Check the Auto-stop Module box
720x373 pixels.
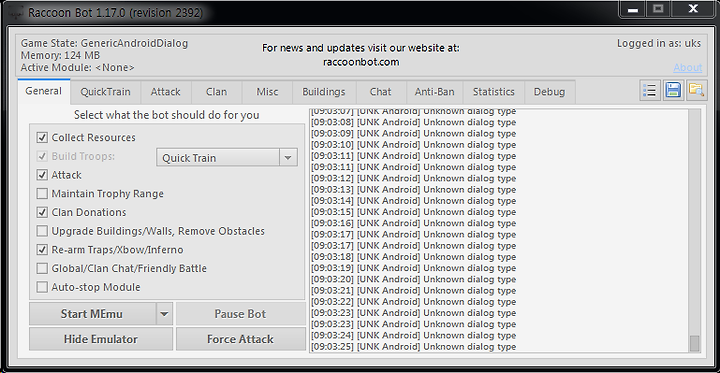pyautogui.click(x=42, y=287)
